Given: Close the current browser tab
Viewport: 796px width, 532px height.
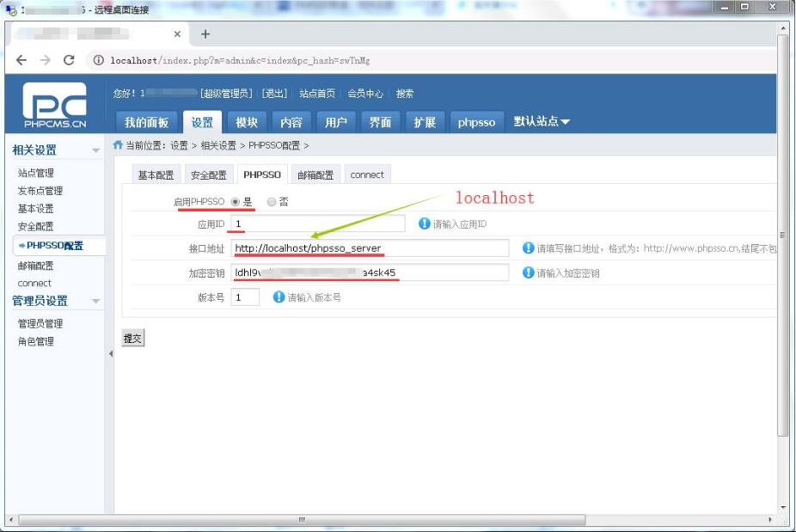Looking at the screenshot, I should point(177,34).
